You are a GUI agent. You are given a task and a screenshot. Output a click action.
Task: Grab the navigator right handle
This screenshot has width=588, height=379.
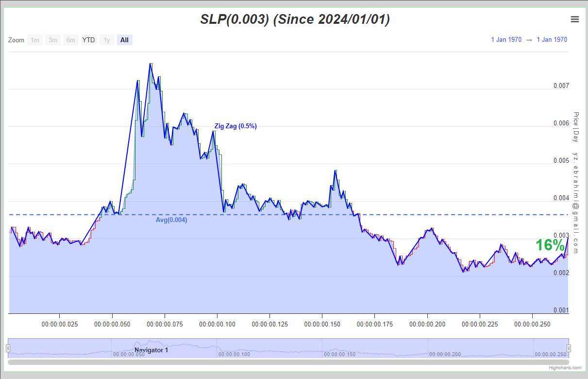point(569,348)
